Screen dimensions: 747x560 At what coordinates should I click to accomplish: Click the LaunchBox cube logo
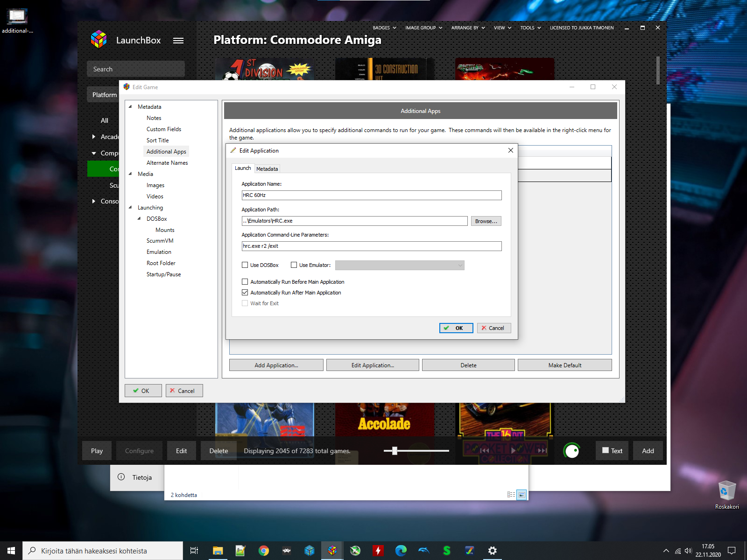[99, 40]
